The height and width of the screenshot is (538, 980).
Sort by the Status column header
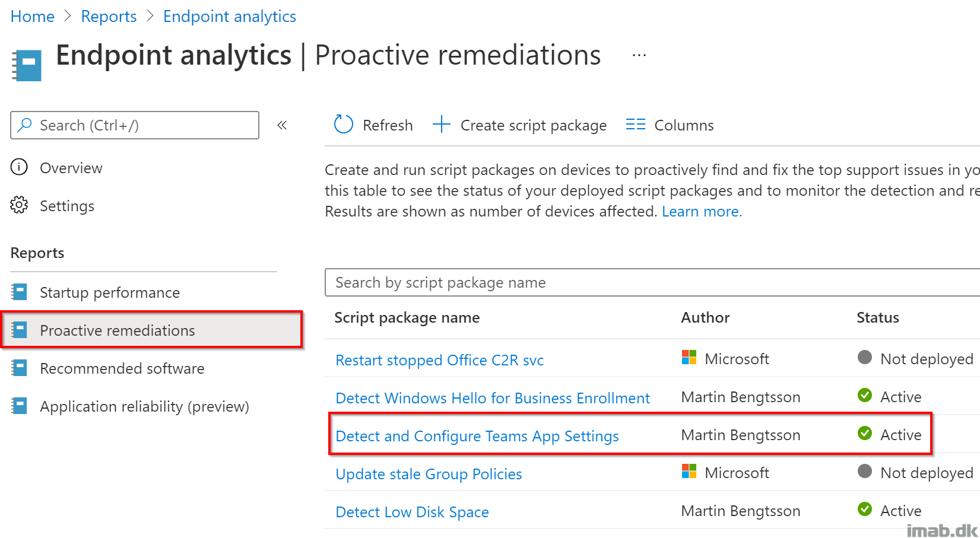coord(878,317)
